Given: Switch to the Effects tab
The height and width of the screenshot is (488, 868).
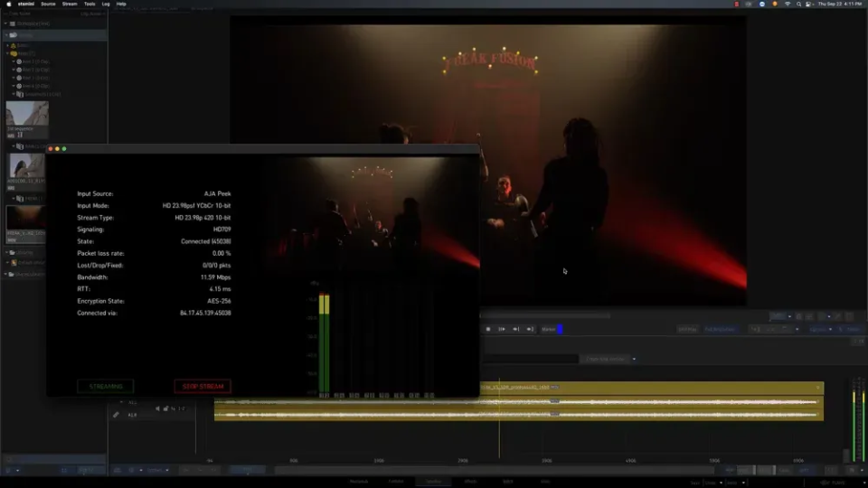Looking at the screenshot, I should tap(470, 482).
